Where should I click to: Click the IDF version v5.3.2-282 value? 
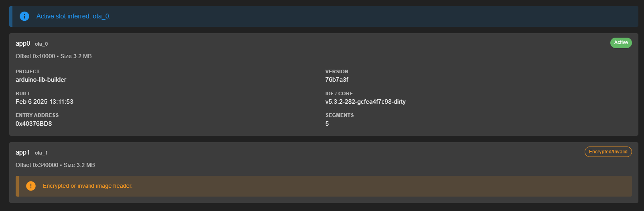click(365, 102)
